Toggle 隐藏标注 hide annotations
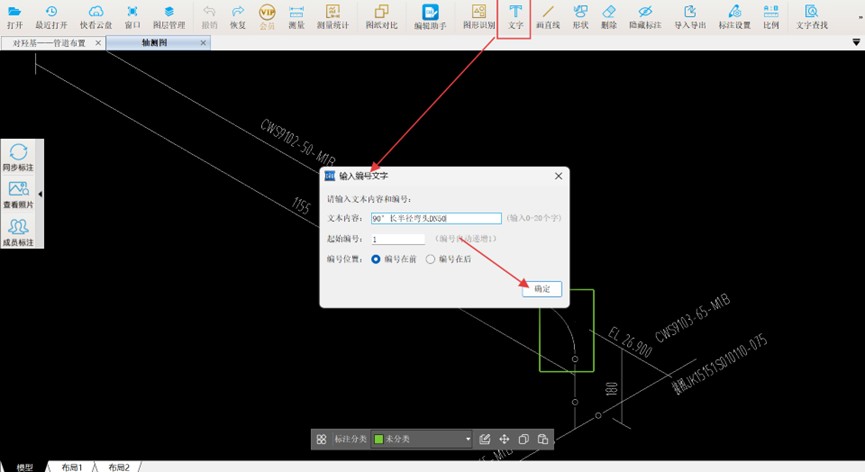Viewport: 865px width, 472px height. click(x=645, y=17)
